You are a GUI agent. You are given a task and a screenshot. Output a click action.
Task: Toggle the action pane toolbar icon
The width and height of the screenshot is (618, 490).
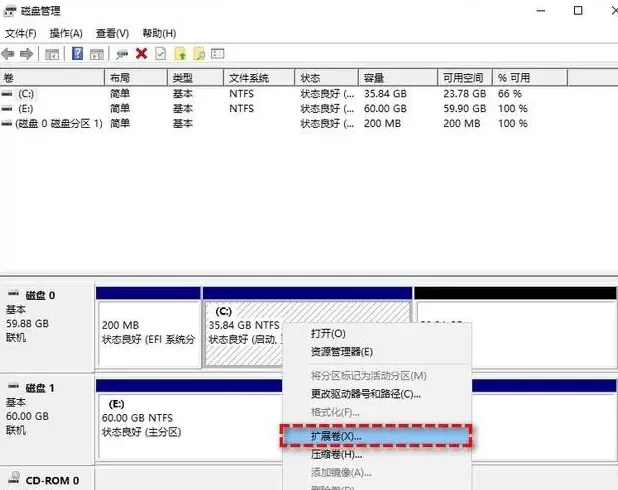pos(97,54)
